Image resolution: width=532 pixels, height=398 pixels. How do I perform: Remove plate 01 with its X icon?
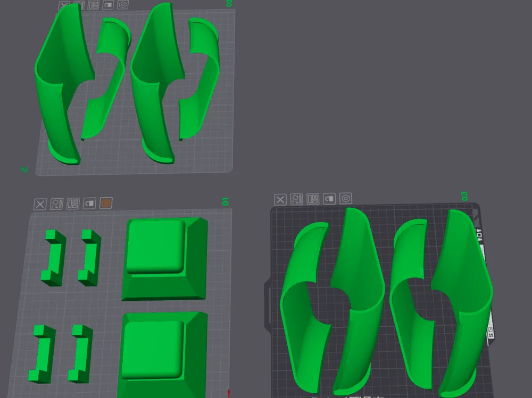[40, 205]
